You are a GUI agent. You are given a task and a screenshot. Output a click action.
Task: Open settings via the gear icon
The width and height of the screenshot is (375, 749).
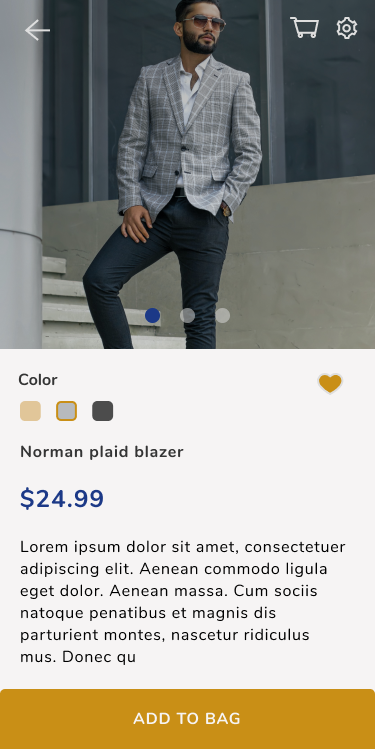click(347, 28)
